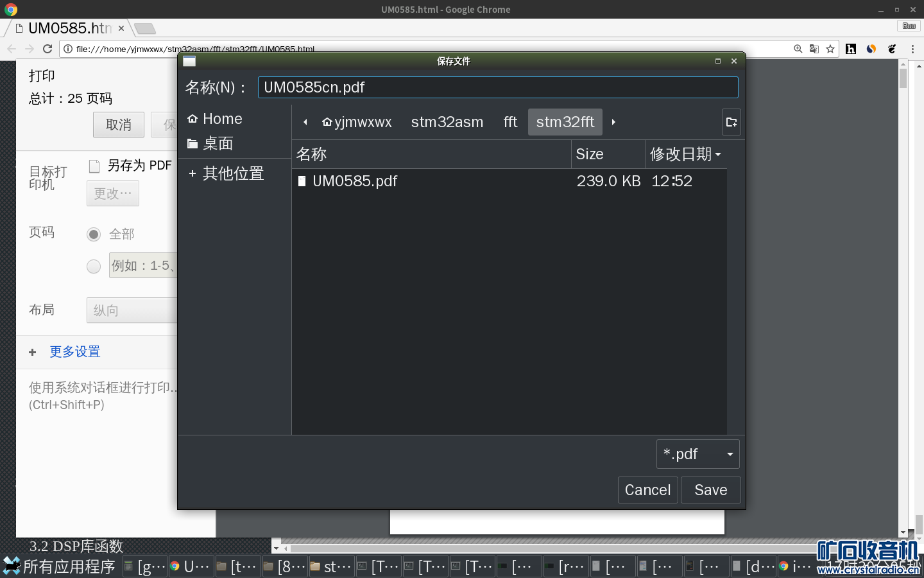Expand 更多设置 in print panel
This screenshot has height=578, width=924.
(65, 352)
